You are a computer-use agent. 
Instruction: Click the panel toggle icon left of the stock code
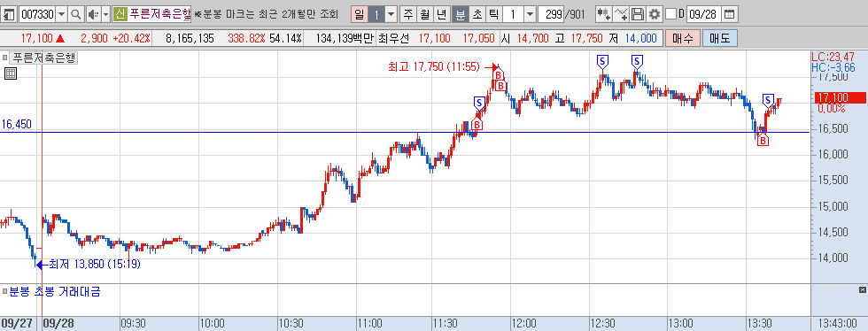point(10,14)
